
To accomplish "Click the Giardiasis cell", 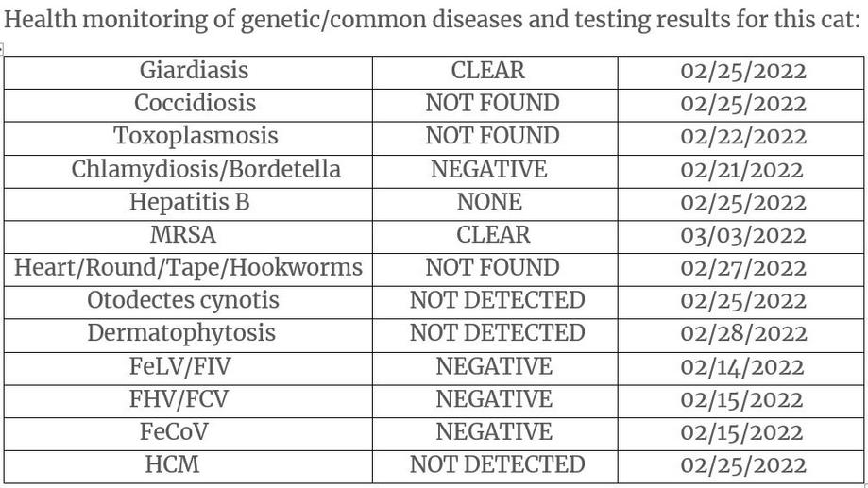I will click(194, 71).
